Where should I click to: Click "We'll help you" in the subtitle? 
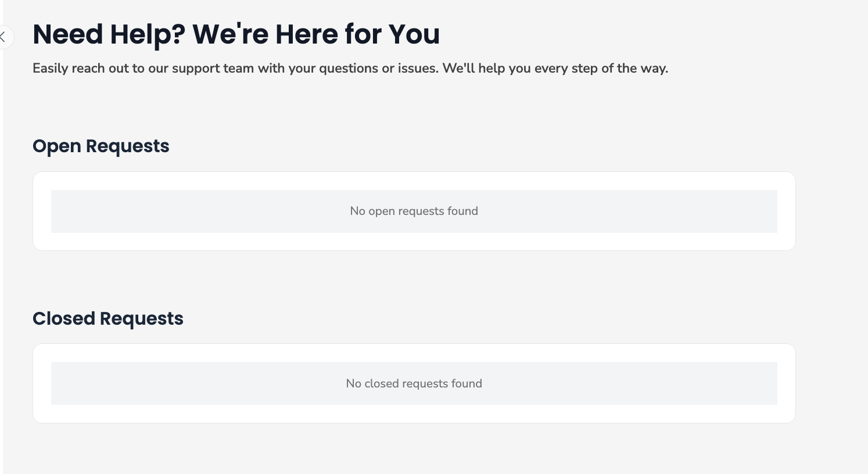(486, 69)
